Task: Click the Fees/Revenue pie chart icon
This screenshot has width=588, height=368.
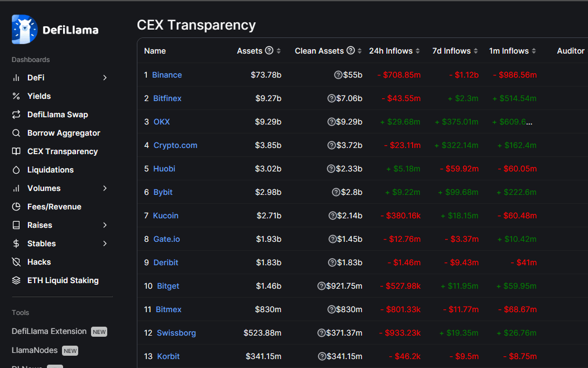Action: 16,207
